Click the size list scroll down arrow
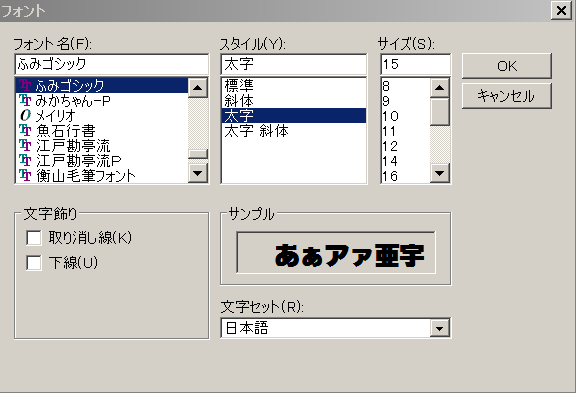This screenshot has width=576, height=393. click(x=440, y=173)
